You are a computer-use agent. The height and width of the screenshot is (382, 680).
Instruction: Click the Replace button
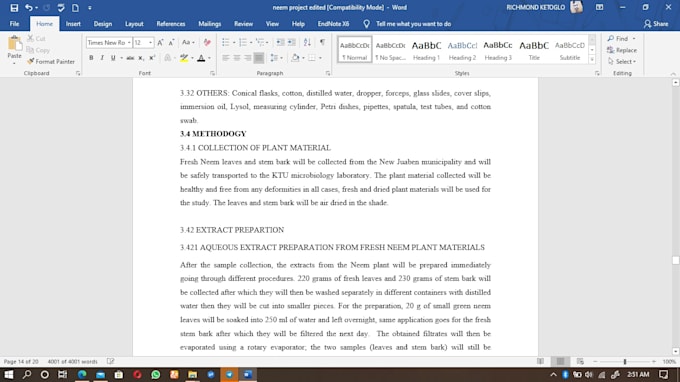tap(622, 50)
